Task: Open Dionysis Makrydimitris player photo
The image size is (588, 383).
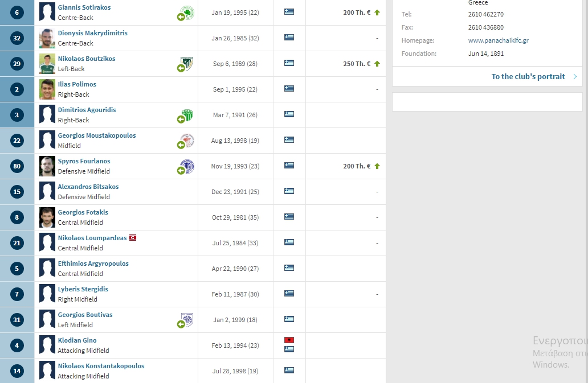Action: point(47,38)
